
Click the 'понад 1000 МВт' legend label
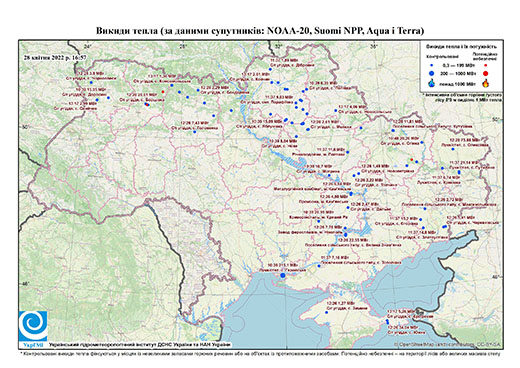456,83
